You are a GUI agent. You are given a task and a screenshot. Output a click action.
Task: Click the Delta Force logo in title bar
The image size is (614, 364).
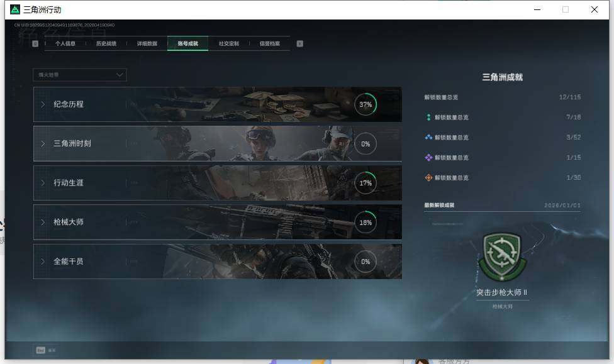15,9
